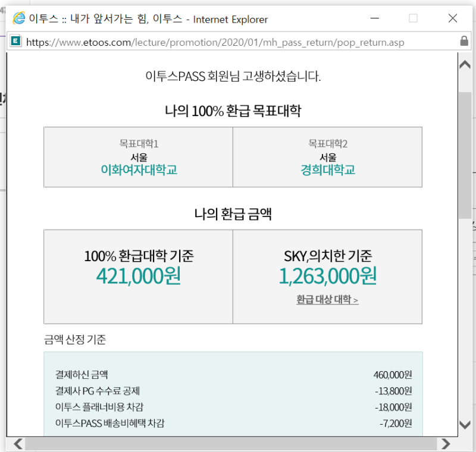Click the vertical scrollbar thumb
476x452 pixels.
pyautogui.click(x=465, y=155)
